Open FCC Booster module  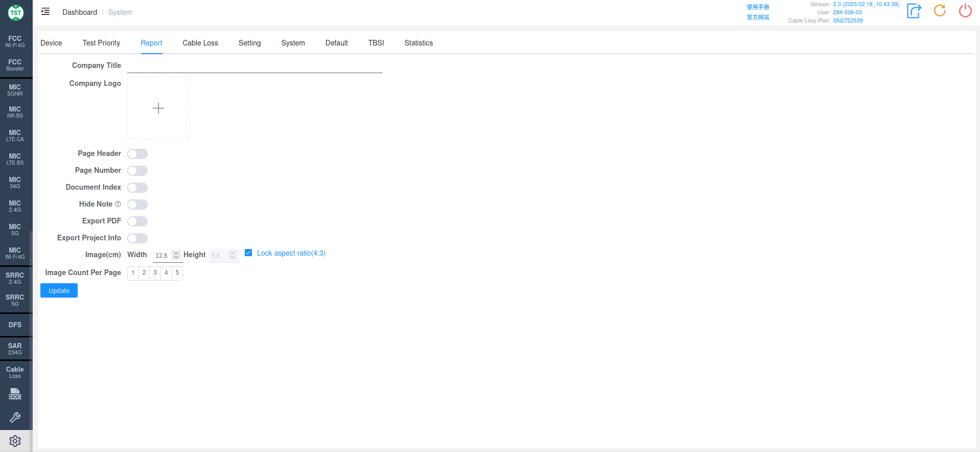click(x=15, y=65)
